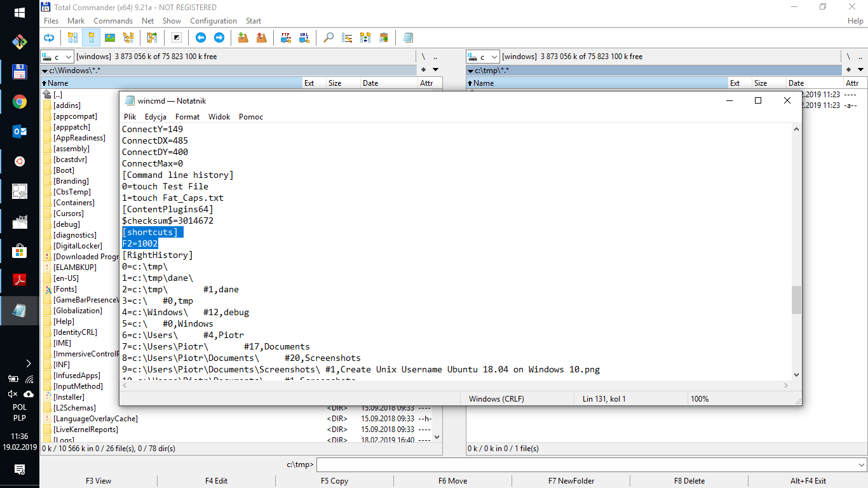Open Search files magnifier icon
Screen dimensions: 868x488
coord(329,37)
